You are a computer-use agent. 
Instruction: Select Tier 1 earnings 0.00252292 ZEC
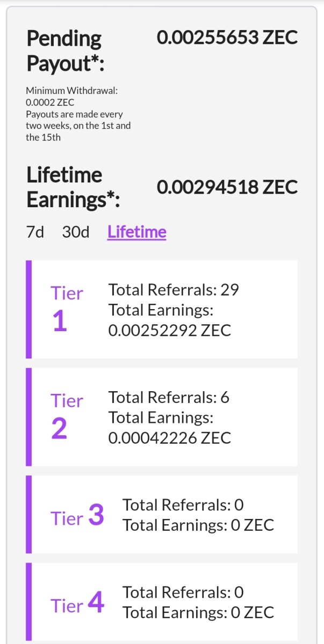[170, 330]
